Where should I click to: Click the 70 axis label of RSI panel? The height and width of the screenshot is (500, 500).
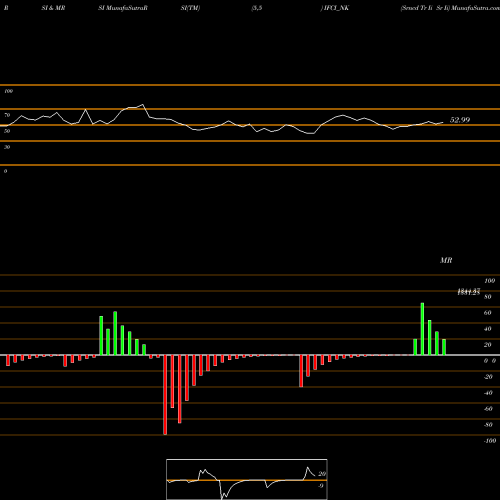pyautogui.click(x=7, y=115)
